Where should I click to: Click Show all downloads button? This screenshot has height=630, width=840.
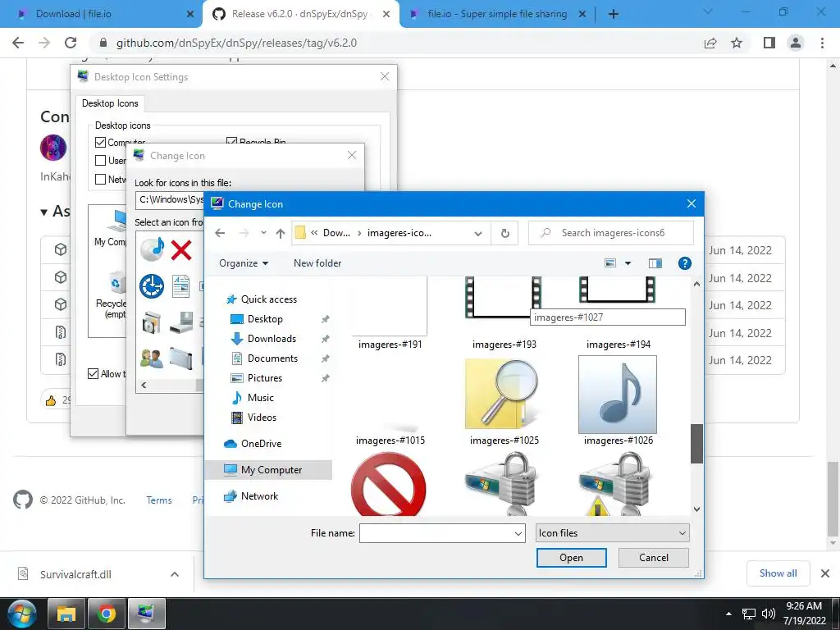[x=778, y=573]
